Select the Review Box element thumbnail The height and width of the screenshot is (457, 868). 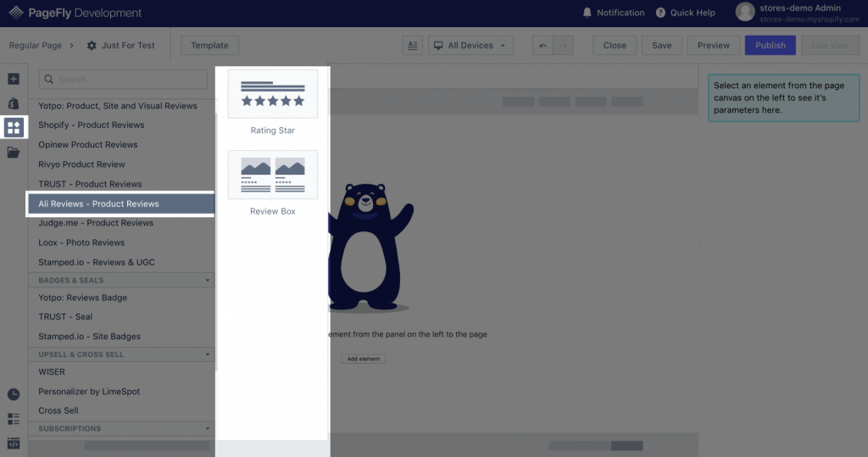[x=272, y=175]
